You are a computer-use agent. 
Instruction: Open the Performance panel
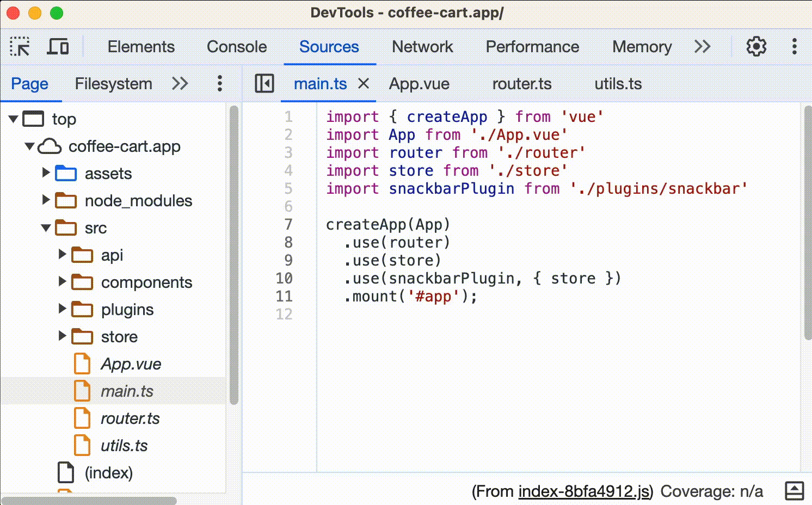click(532, 47)
